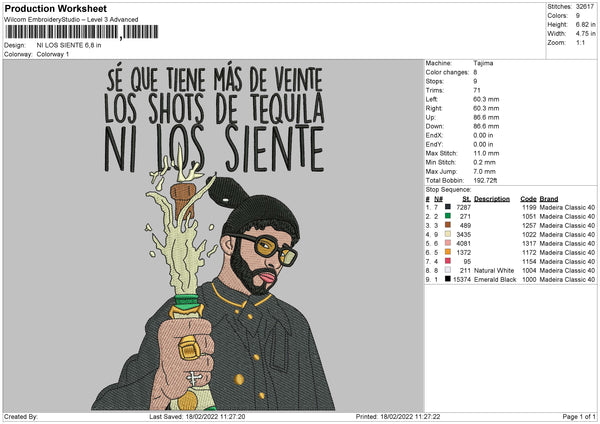This screenshot has width=600, height=424.
Task: Click the "Left:" measurement label
Action: [x=432, y=99]
